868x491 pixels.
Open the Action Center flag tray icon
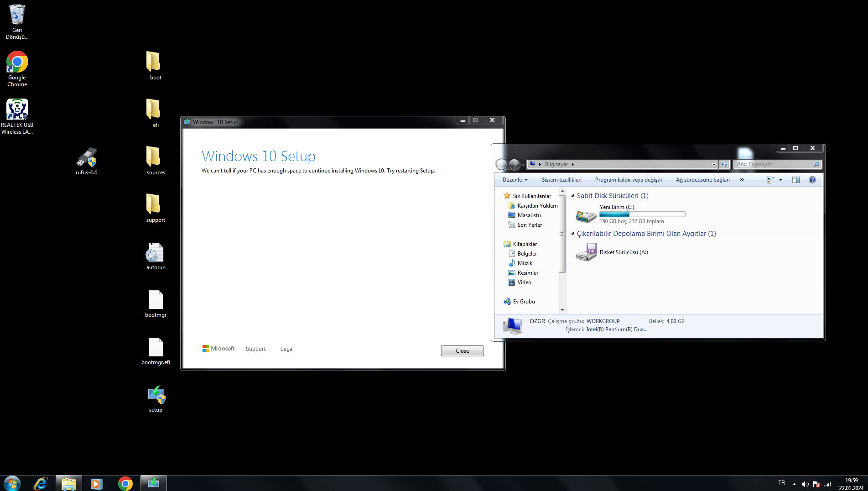click(x=816, y=484)
